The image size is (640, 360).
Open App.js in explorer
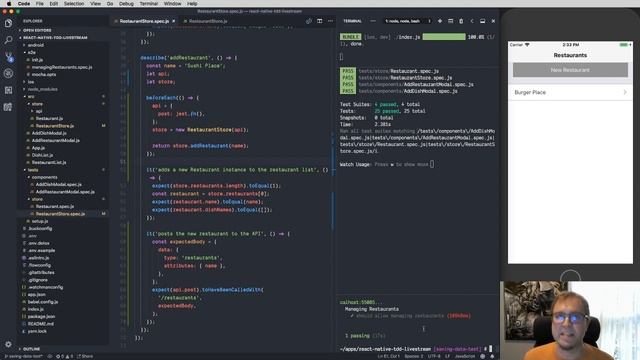coord(38,148)
